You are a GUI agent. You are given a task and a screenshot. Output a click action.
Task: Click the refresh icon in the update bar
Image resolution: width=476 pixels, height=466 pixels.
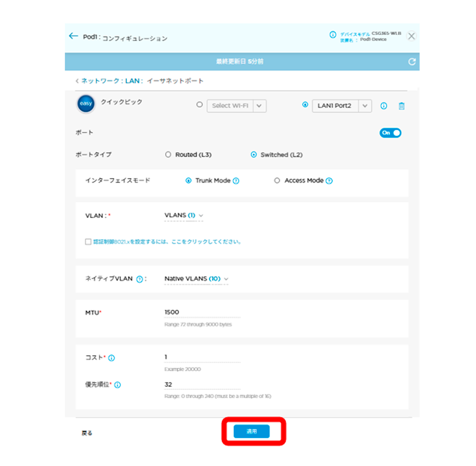pyautogui.click(x=412, y=62)
